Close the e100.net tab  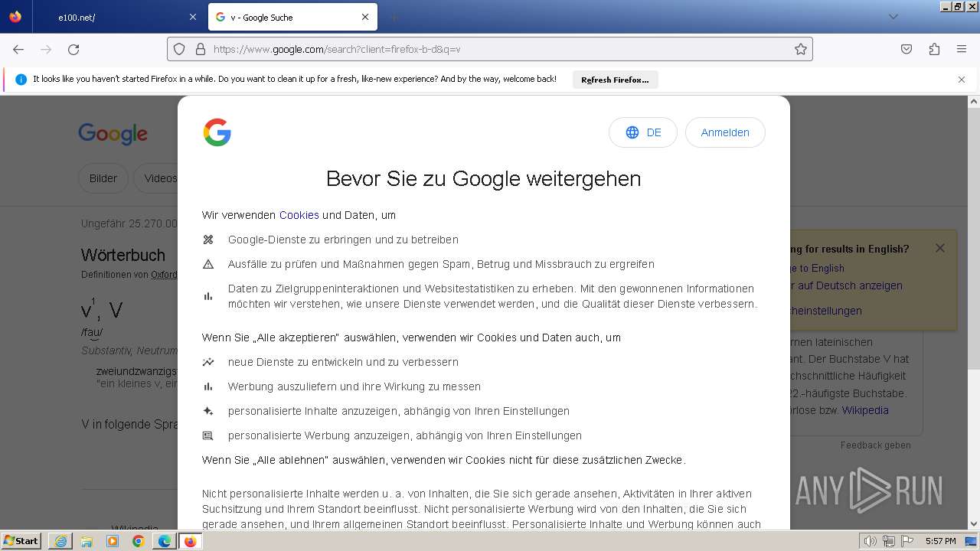pos(193,17)
